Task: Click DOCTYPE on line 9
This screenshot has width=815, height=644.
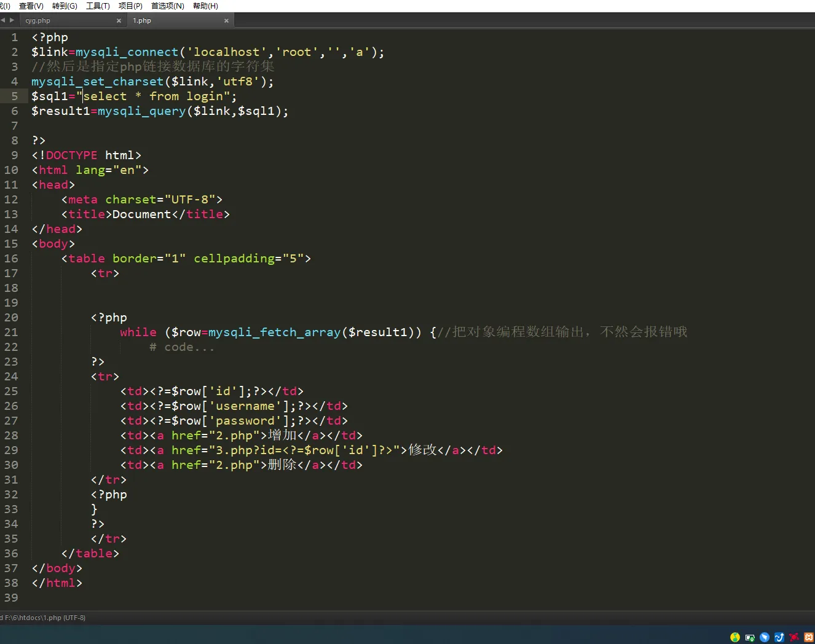Action: tap(72, 155)
